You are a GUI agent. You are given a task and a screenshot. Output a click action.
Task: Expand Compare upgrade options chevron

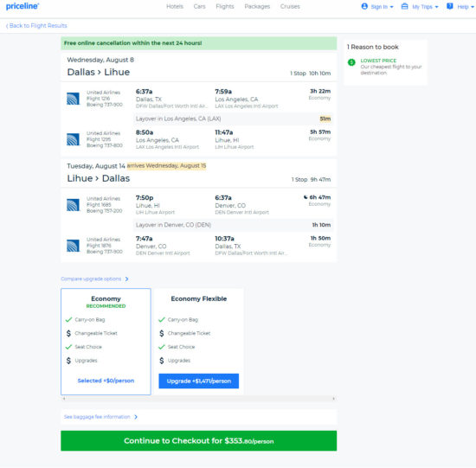127,279
